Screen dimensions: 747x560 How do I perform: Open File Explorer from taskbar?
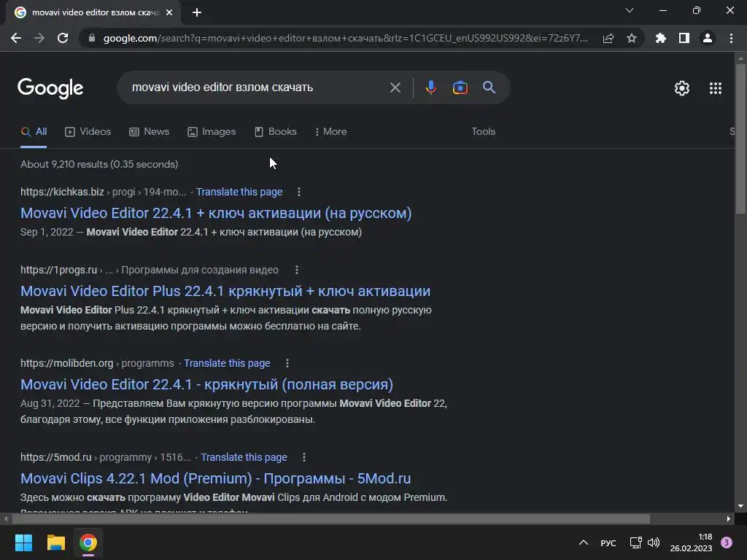click(x=55, y=542)
